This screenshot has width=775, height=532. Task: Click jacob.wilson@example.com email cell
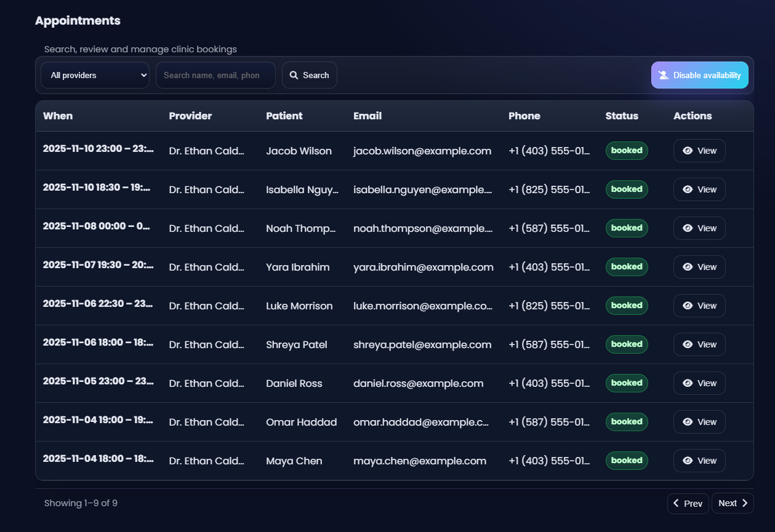(422, 151)
